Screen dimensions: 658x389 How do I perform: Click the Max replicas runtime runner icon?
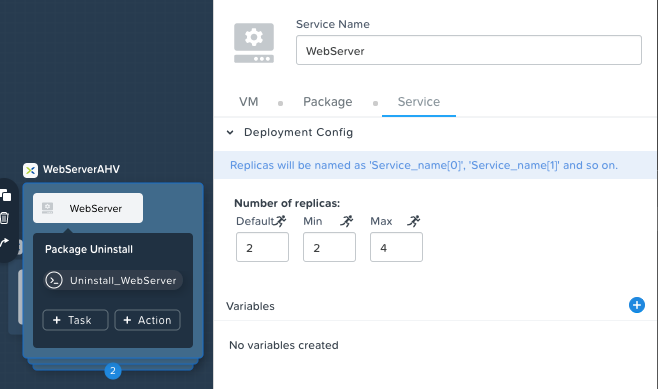point(414,221)
